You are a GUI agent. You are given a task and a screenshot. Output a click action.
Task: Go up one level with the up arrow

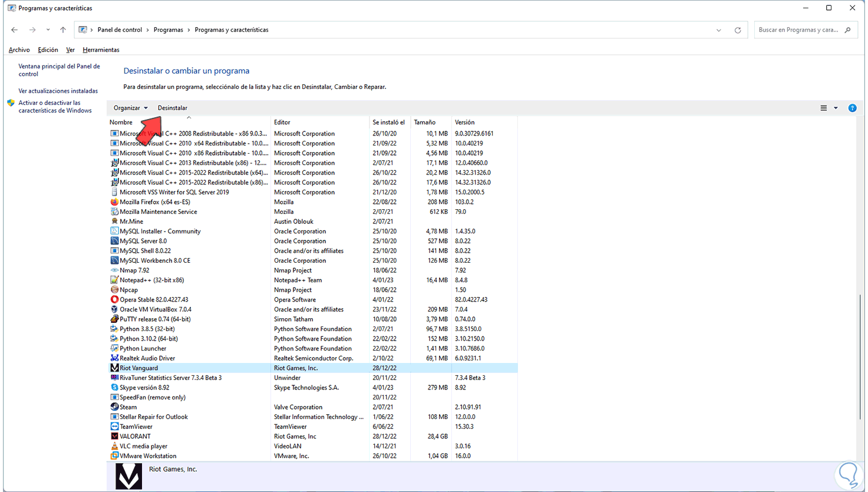[x=63, y=30]
